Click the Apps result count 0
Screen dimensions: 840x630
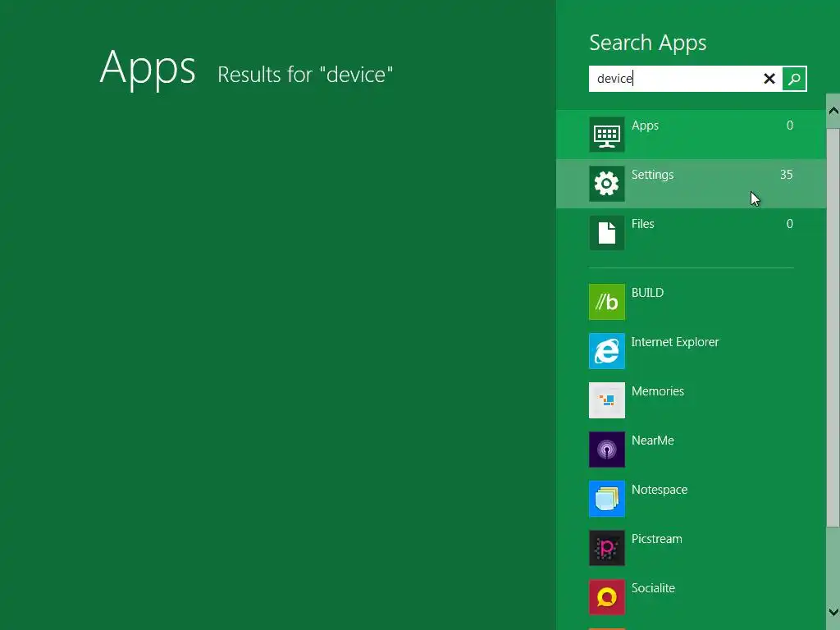click(790, 126)
